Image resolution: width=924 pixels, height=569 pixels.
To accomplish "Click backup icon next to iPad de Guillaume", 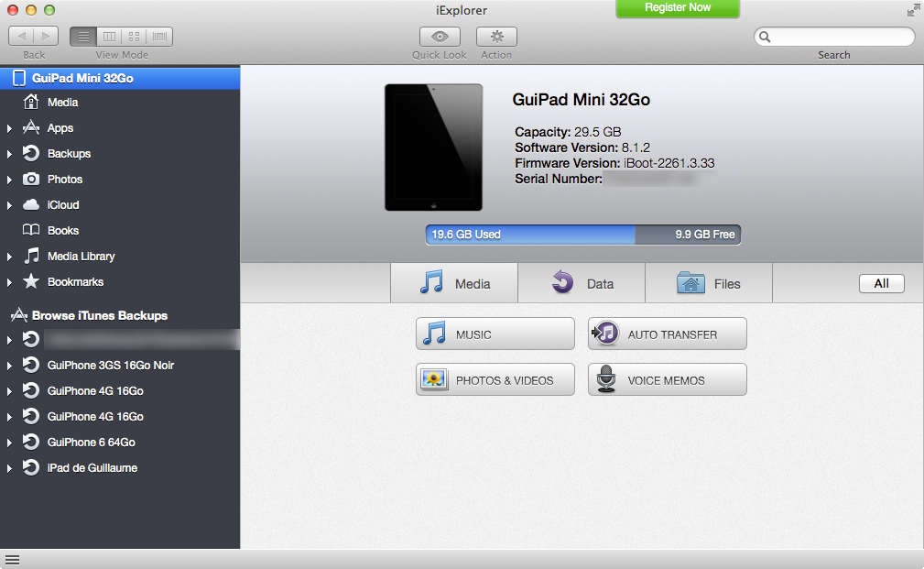I will click(x=30, y=467).
